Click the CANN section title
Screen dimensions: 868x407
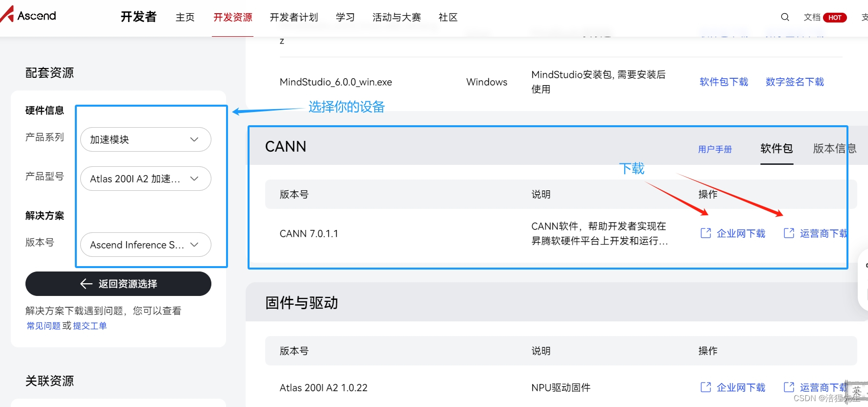[286, 146]
